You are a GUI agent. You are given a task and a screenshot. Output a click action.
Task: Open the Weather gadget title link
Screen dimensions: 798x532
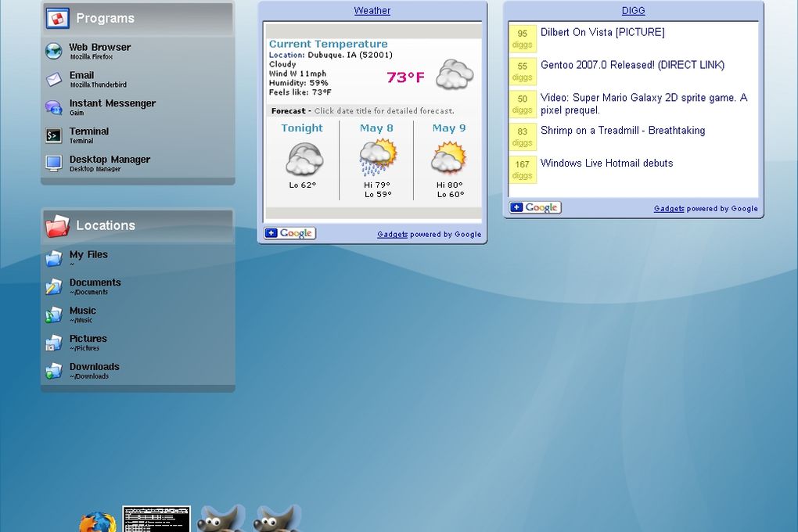pos(372,11)
